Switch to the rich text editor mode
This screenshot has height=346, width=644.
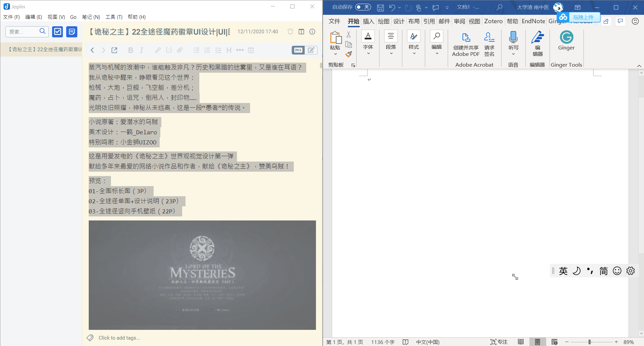point(311,50)
